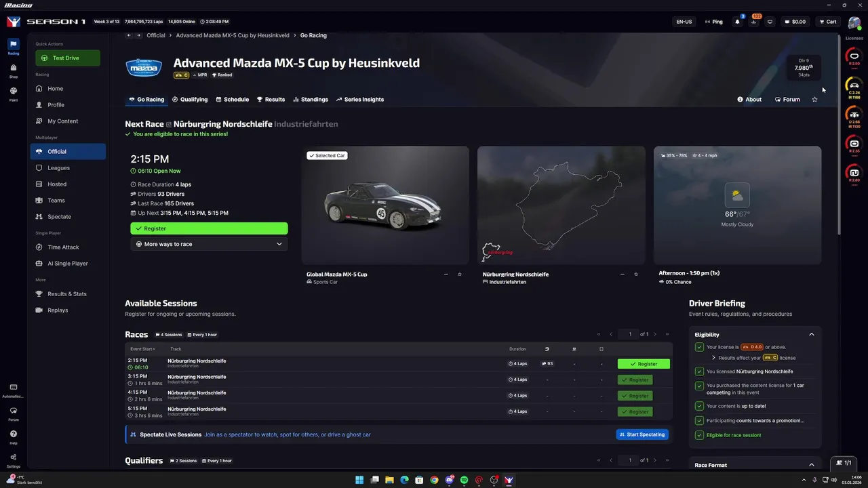Click the Races page number field
Image resolution: width=868 pixels, height=488 pixels.
630,334
